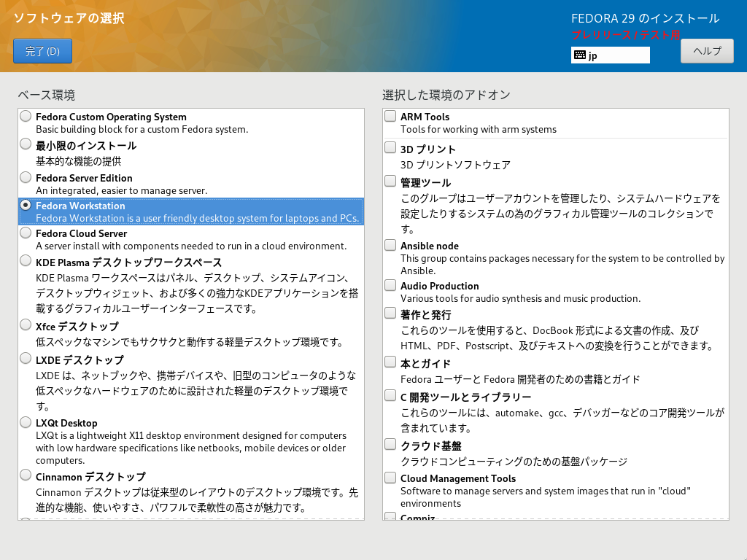Image resolution: width=747 pixels, height=560 pixels.
Task: Click text 'An integrated, easier to manage server.'
Action: point(122,190)
